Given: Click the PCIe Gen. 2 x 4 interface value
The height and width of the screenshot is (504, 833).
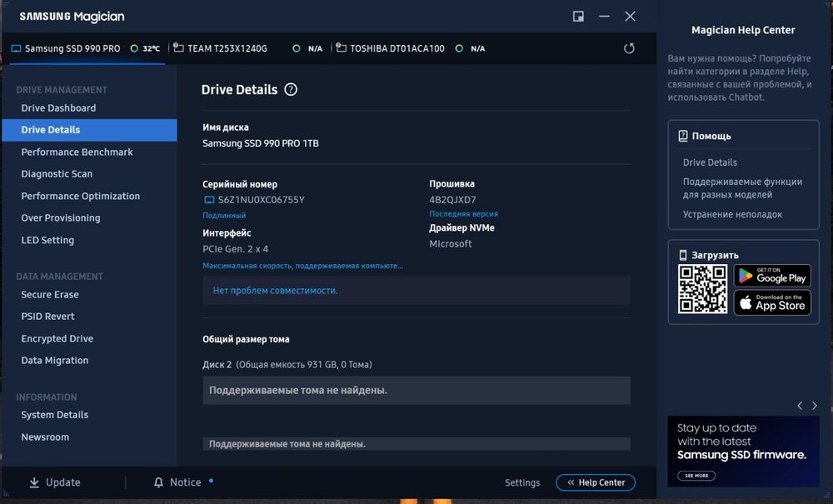Looking at the screenshot, I should pyautogui.click(x=236, y=248).
